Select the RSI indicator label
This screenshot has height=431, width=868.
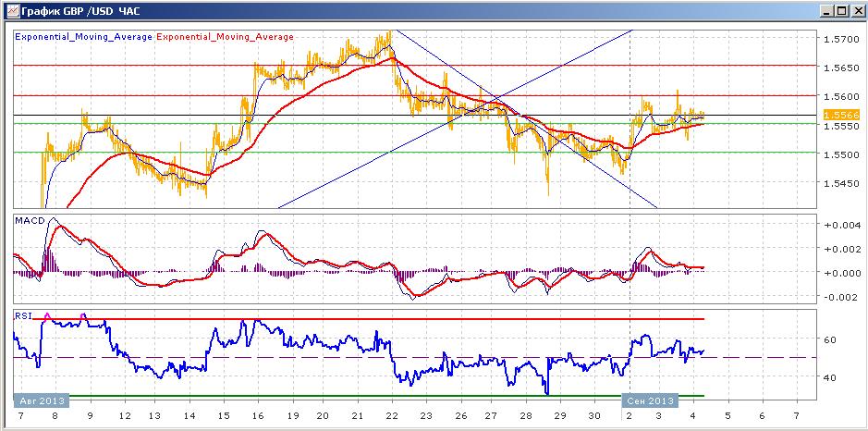tap(24, 316)
